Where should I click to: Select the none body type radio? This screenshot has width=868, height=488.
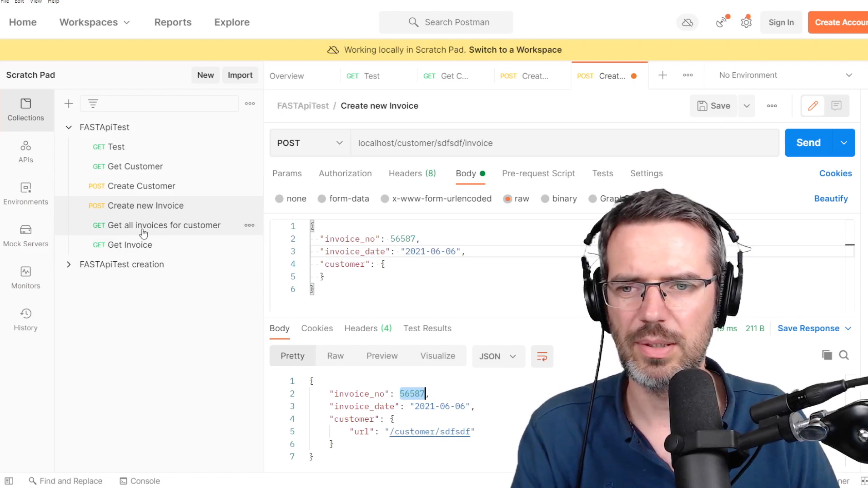click(x=279, y=199)
